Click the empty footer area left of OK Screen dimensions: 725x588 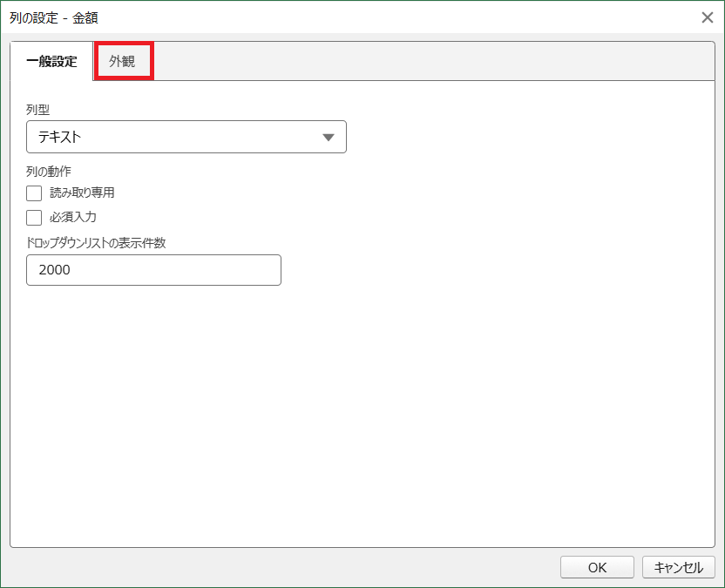(x=282, y=567)
